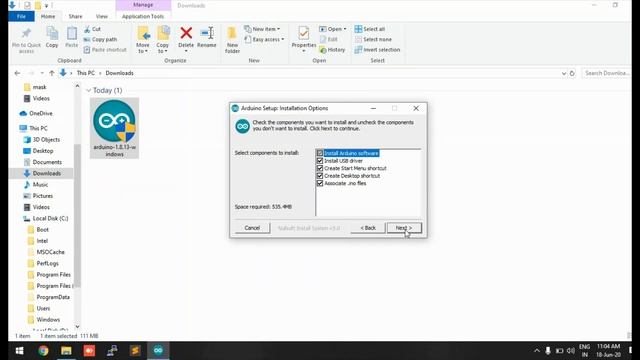Open the File menu
The image size is (640, 360).
(x=21, y=16)
